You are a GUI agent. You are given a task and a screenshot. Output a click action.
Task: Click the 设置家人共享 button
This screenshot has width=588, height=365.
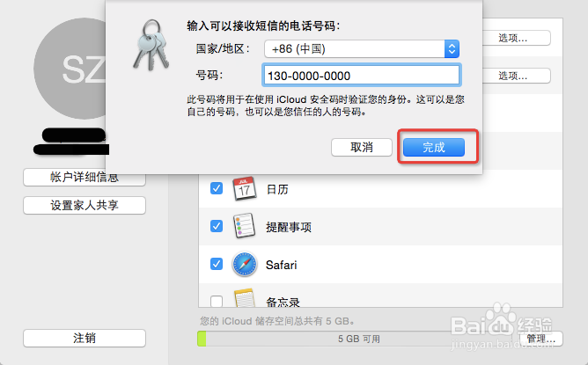85,205
